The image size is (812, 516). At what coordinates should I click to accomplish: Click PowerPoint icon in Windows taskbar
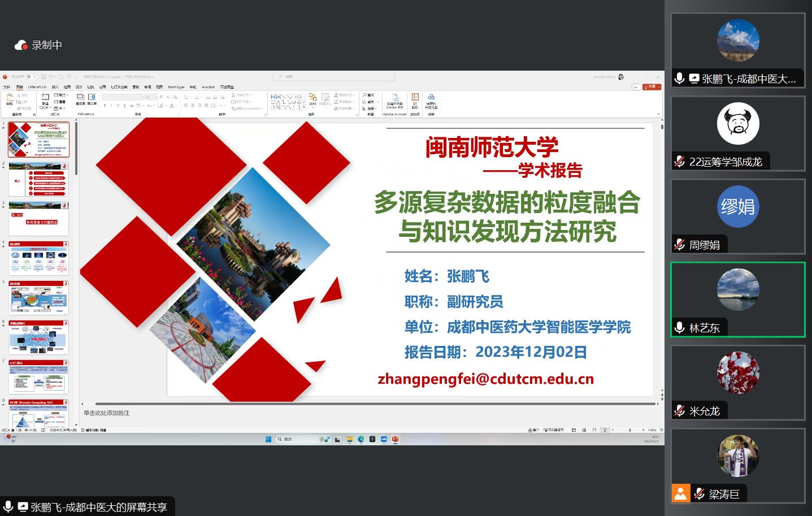pyautogui.click(x=395, y=439)
